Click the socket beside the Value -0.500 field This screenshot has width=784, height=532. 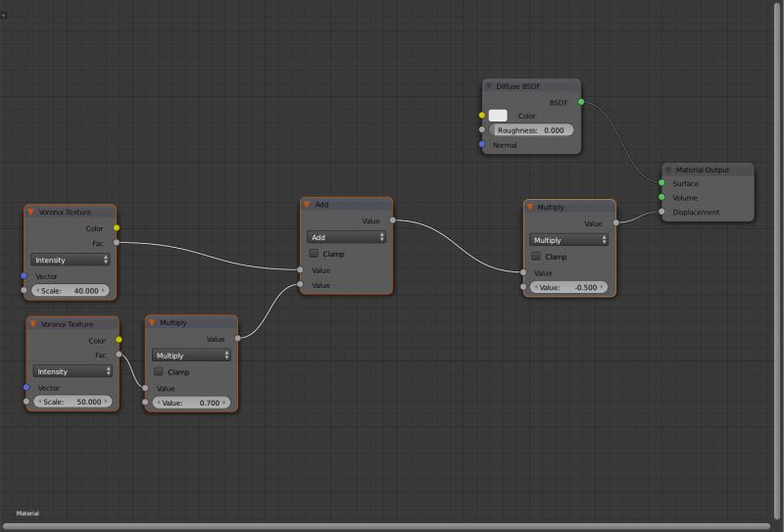coord(523,287)
